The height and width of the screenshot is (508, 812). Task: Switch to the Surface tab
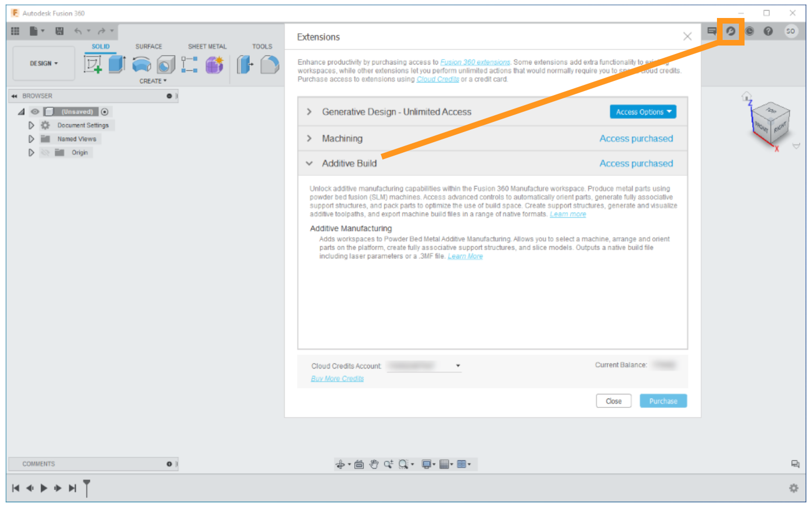[148, 47]
